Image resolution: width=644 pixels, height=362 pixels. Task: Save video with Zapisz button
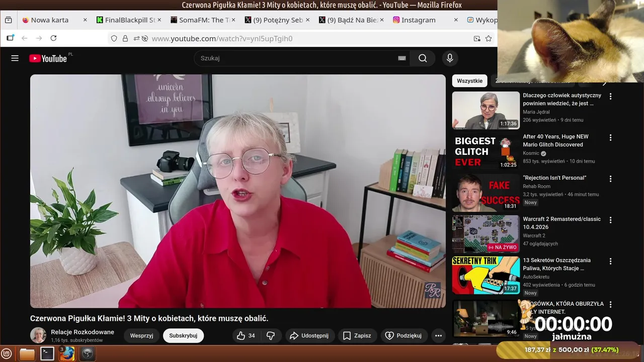click(357, 335)
